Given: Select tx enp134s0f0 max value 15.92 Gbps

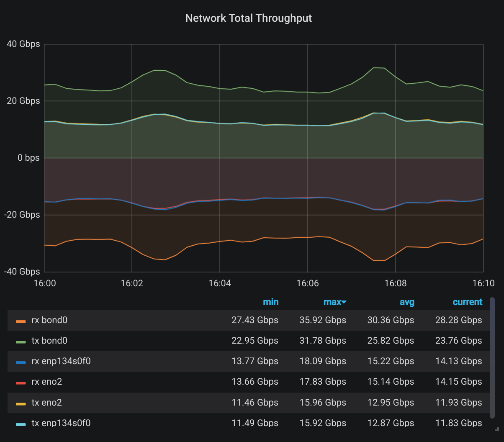Looking at the screenshot, I should 323,423.
